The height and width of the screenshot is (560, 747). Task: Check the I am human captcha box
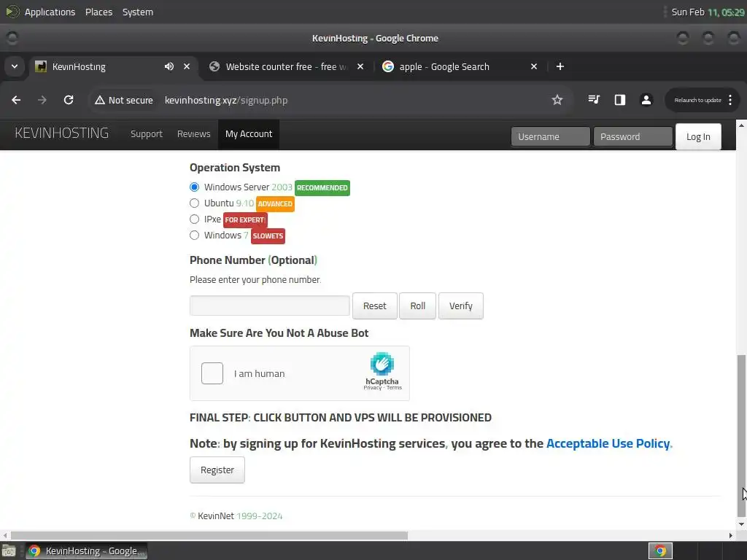(212, 373)
